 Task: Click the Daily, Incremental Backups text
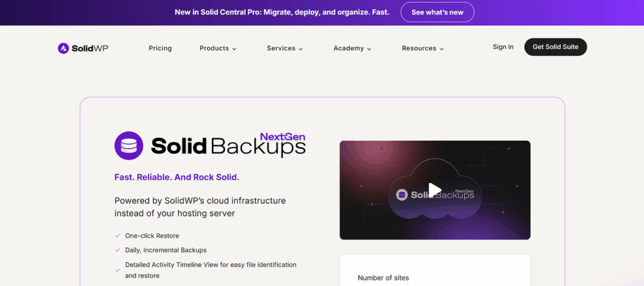166,250
